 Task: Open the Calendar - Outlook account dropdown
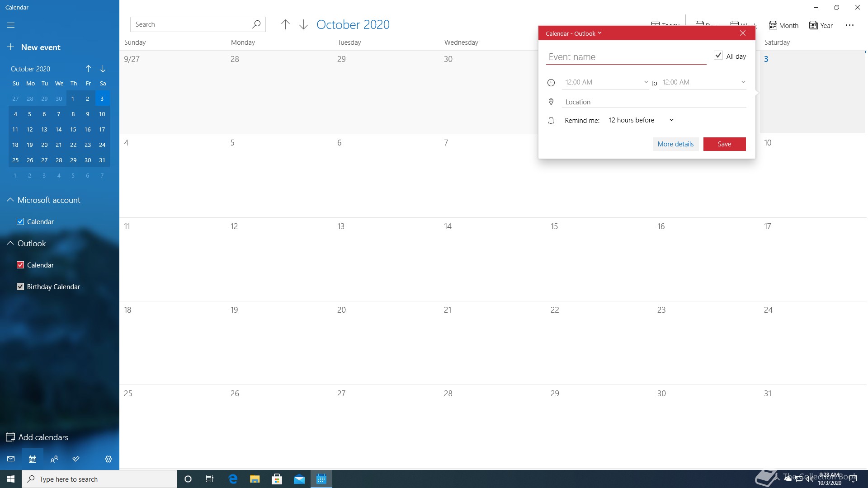point(573,33)
